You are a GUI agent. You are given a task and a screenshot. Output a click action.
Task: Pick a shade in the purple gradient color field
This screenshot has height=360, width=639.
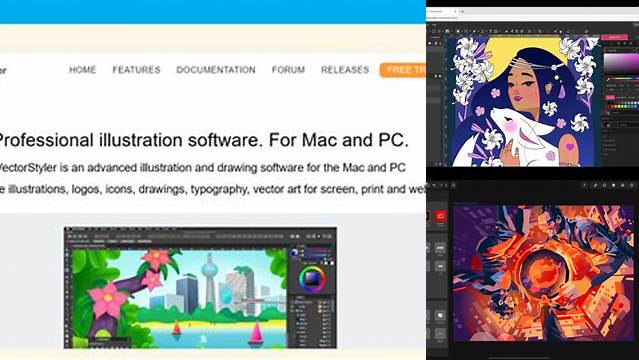[621, 63]
